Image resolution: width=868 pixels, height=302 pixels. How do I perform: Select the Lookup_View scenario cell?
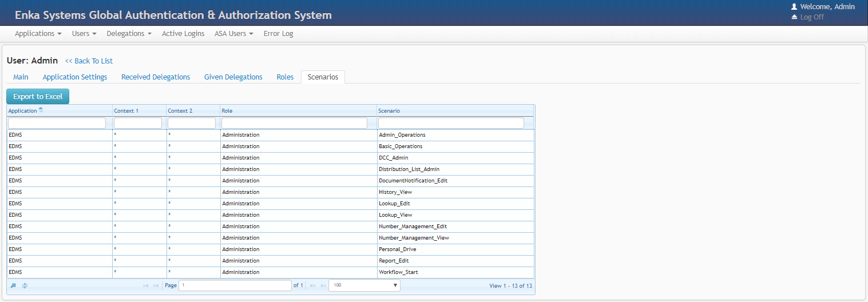pyautogui.click(x=455, y=215)
